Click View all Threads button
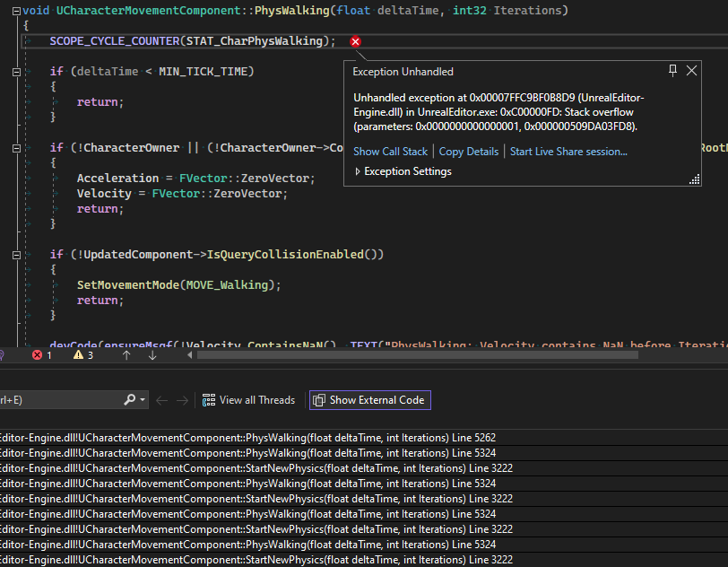728x567 pixels. pos(248,400)
